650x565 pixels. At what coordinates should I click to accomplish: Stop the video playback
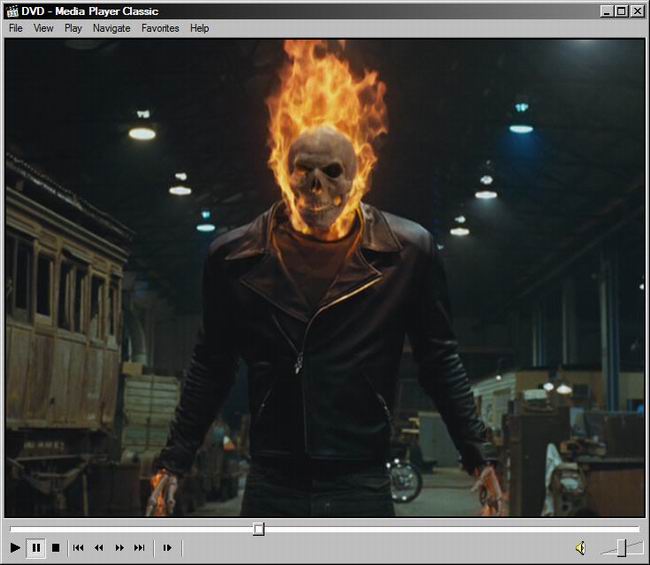56,548
